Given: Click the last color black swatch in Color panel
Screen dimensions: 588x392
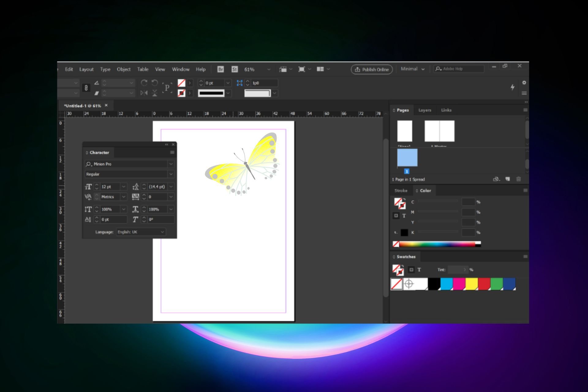Looking at the screenshot, I should [404, 232].
